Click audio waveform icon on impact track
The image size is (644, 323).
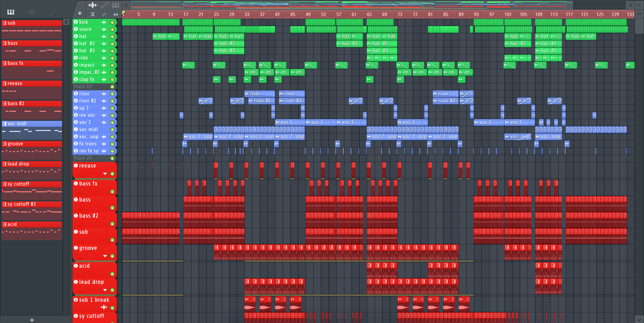pos(104,65)
